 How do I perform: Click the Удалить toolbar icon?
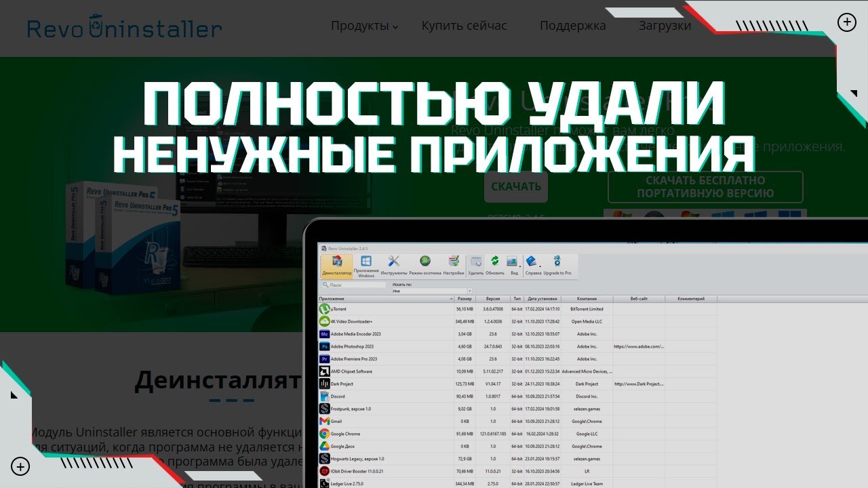pyautogui.click(x=476, y=265)
